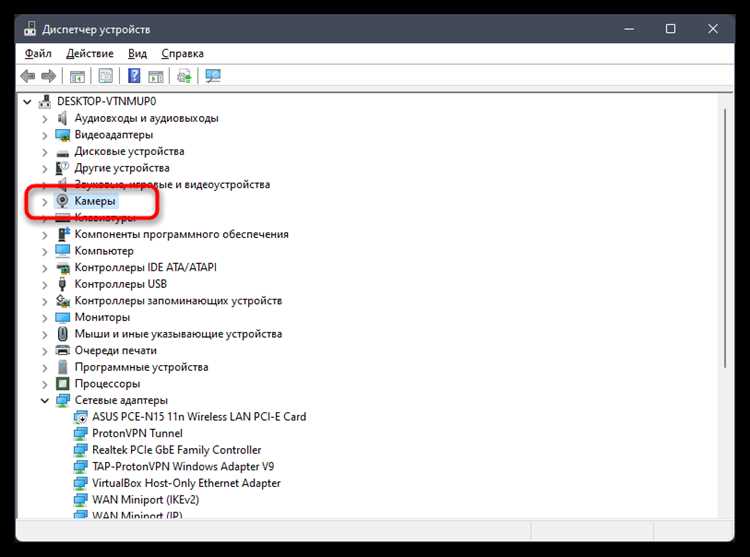750x557 pixels.
Task: Expand the Контроллеры USB category
Action: (x=44, y=284)
